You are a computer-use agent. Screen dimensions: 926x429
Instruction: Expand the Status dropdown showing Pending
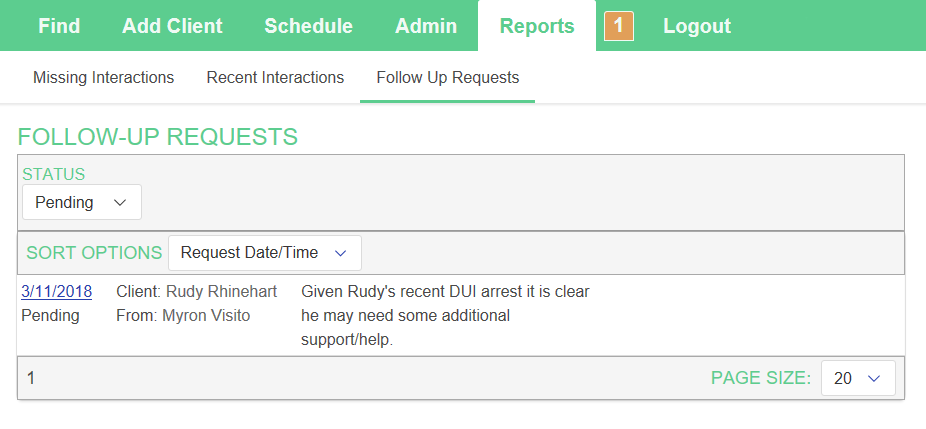[82, 202]
